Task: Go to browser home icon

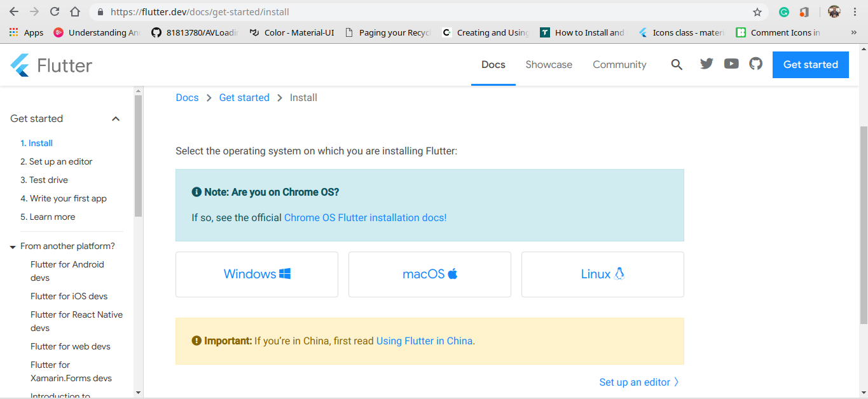Action: coord(75,11)
